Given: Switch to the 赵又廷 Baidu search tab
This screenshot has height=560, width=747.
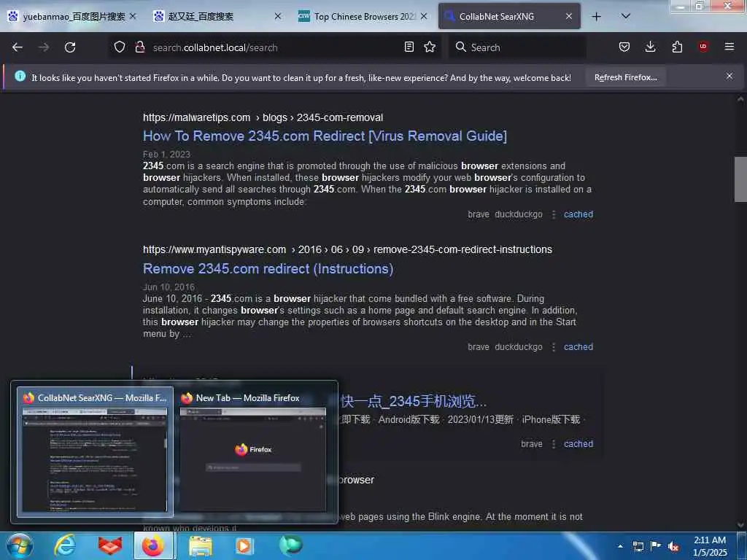Looking at the screenshot, I should (x=200, y=16).
